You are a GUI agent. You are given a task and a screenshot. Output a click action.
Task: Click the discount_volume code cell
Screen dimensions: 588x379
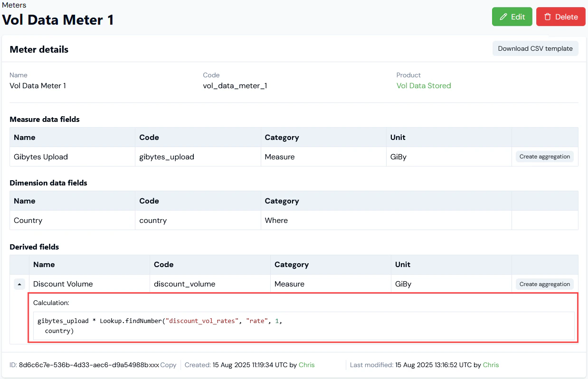tap(210, 284)
